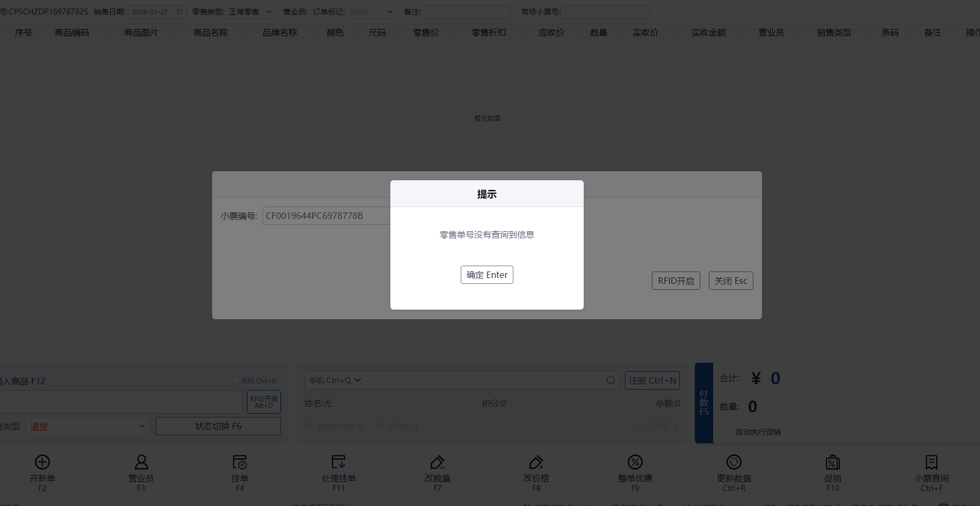
Task: Open the 促销 promotion icon
Action: coord(832,462)
